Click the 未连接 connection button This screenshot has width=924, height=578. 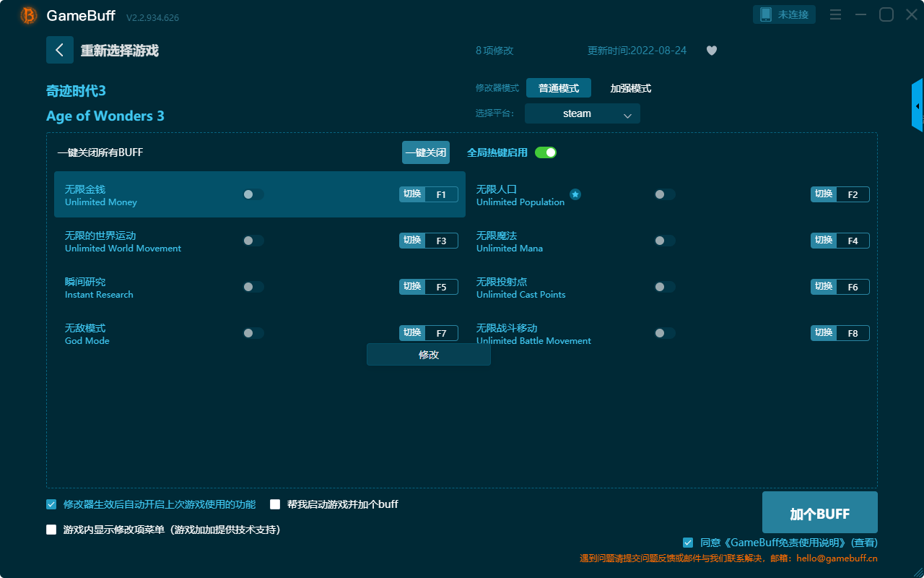785,14
